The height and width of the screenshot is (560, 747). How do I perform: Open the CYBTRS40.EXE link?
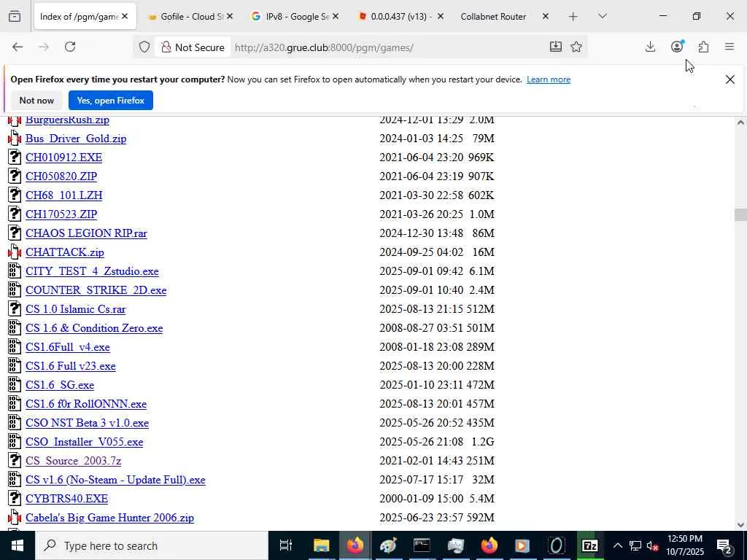(66, 499)
